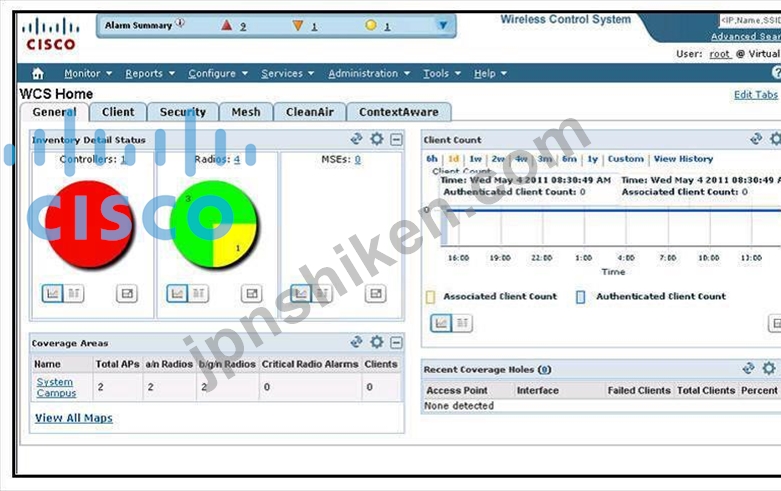Select the Custom time range
Screen dimensions: 781x491
(626, 159)
